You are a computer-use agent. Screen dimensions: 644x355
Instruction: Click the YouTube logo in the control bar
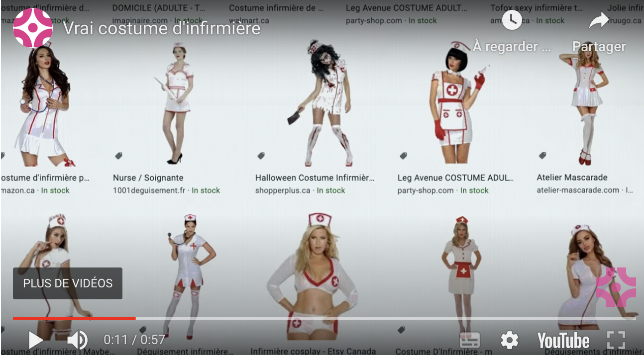pyautogui.click(x=563, y=341)
